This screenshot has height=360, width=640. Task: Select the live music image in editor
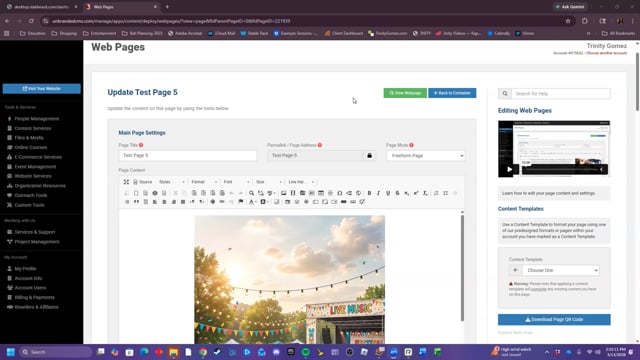[289, 280]
